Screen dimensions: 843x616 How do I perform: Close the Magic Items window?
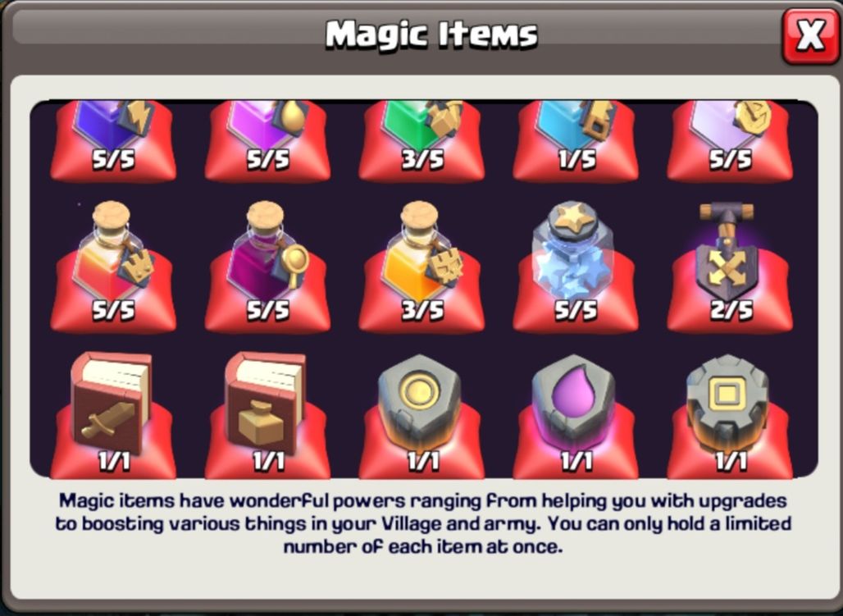tap(809, 35)
